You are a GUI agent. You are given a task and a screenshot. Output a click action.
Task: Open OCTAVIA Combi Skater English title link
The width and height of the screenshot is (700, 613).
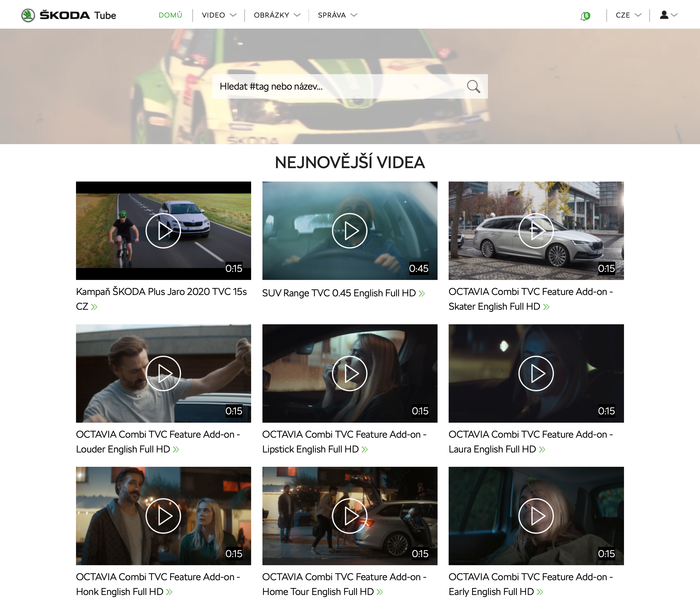(x=531, y=299)
